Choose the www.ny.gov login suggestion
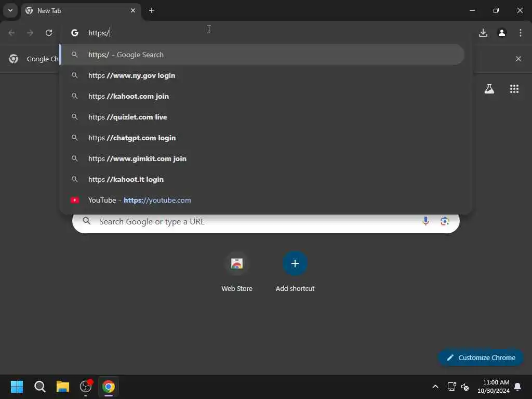532x399 pixels. 262,75
